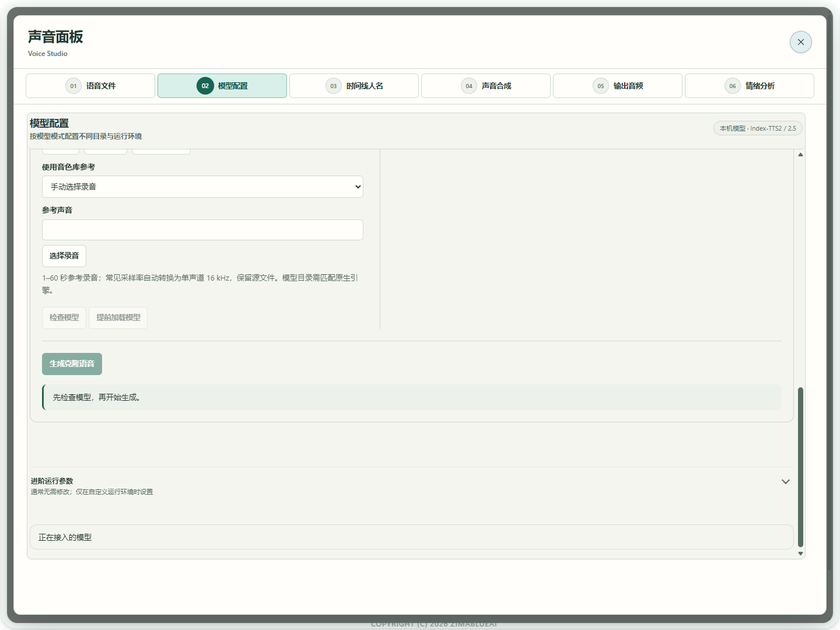Click the 生成克隆语音 button
This screenshot has height=630, width=840.
[72, 364]
